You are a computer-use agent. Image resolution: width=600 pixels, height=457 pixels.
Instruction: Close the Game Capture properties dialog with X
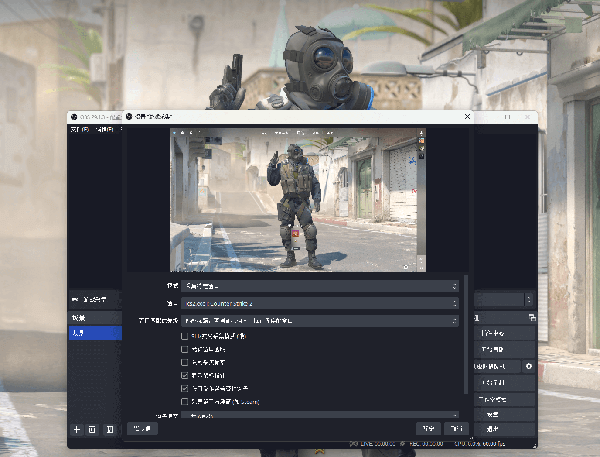point(466,118)
